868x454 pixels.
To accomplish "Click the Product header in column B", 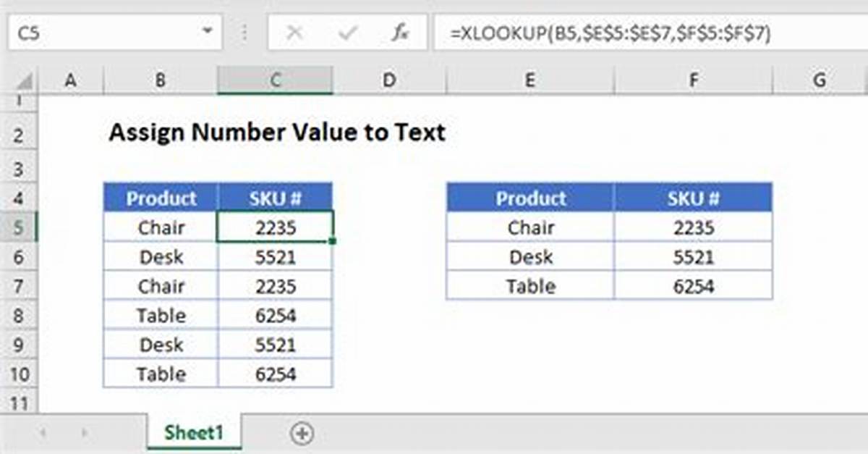I will click(161, 198).
